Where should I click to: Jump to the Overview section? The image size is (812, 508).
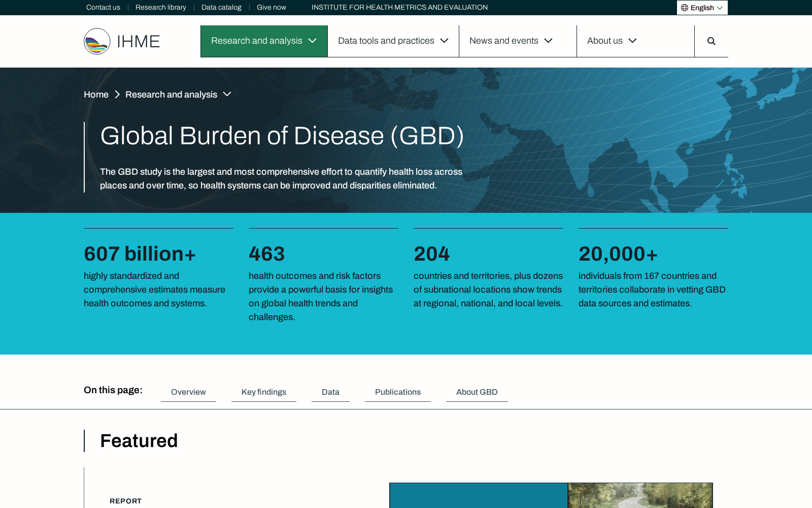[x=188, y=392]
